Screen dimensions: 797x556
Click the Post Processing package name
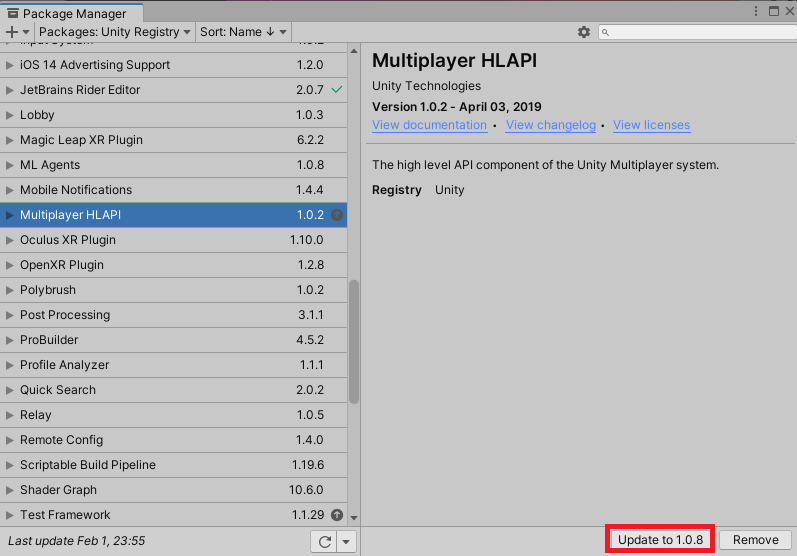click(x=65, y=315)
